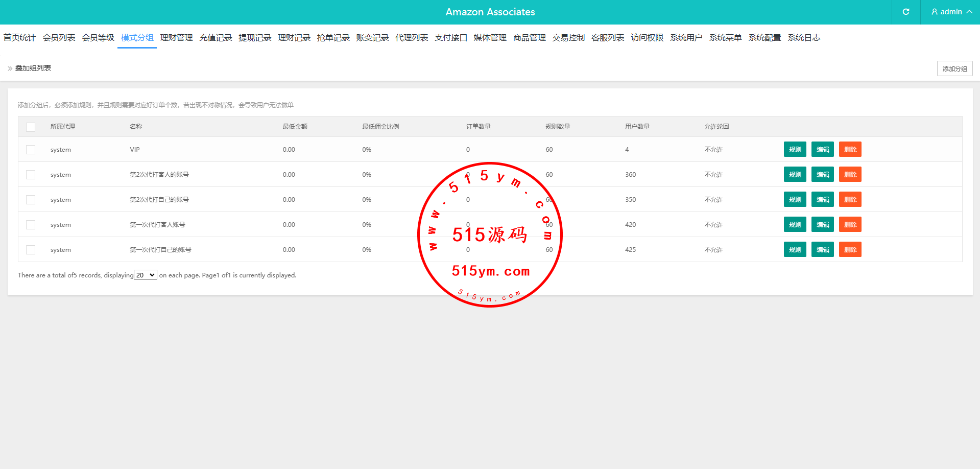This screenshot has height=469, width=980.
Task: Open the 商品管理 menu tab
Action: [x=529, y=38]
